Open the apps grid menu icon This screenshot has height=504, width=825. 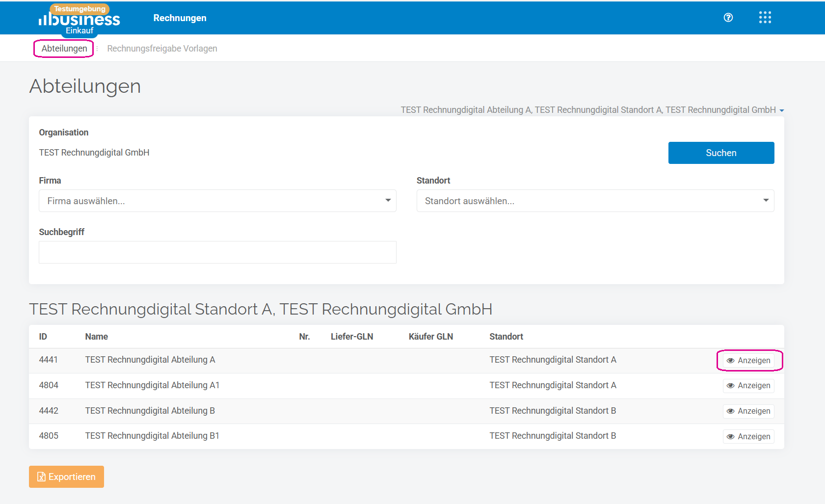765,18
